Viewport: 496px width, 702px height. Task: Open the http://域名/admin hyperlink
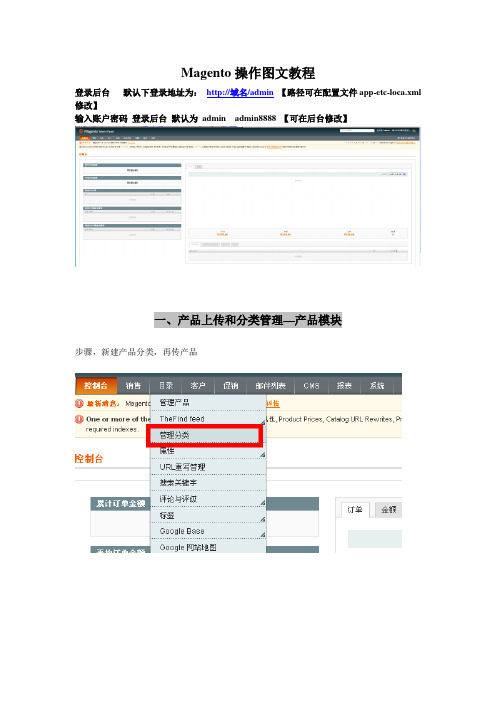(240, 93)
